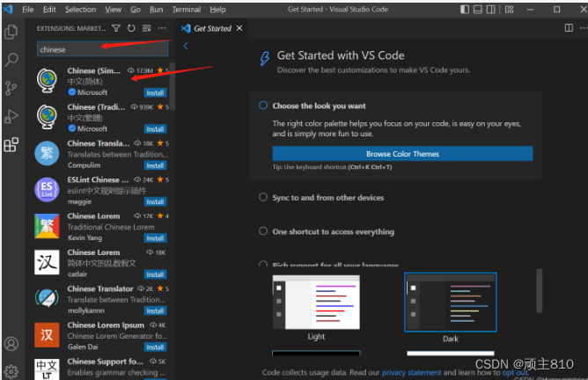Install Chinese (Traditional) language pack
The height and width of the screenshot is (380, 588).
tap(155, 129)
